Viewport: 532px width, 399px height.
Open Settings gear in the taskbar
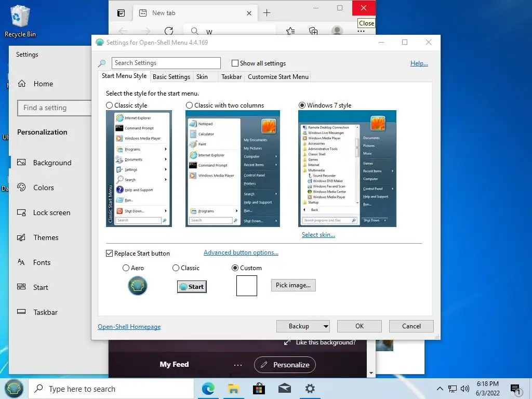310,389
